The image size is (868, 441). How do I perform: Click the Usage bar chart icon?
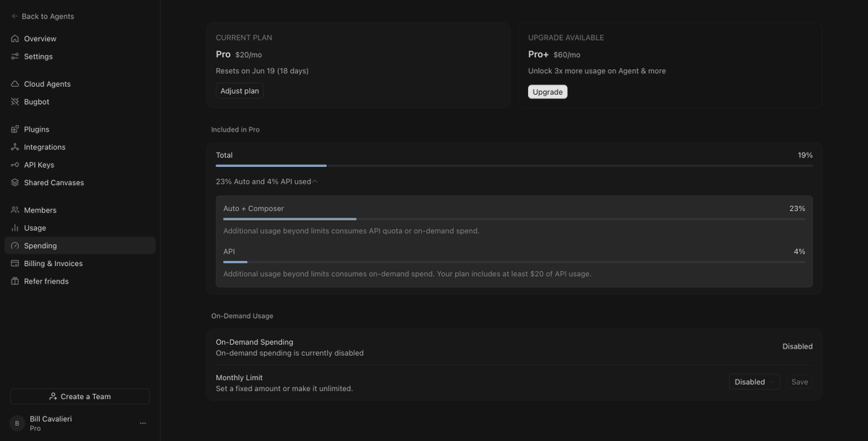[14, 228]
